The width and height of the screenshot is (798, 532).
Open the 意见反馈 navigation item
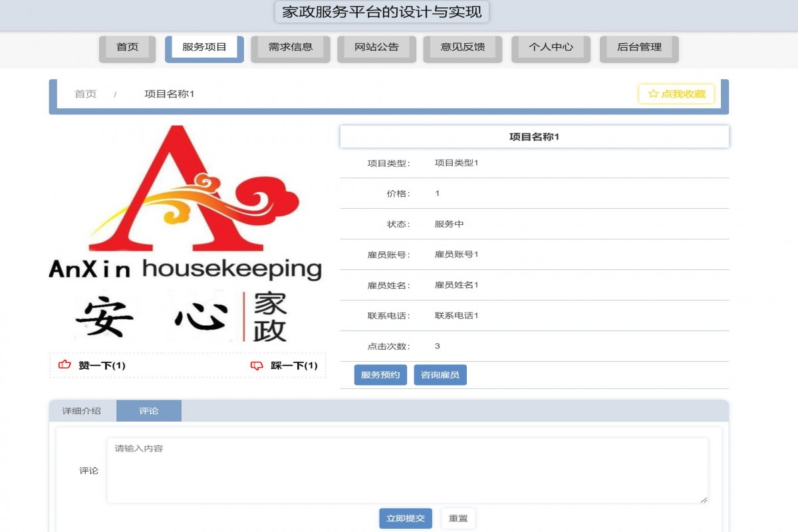[462, 47]
